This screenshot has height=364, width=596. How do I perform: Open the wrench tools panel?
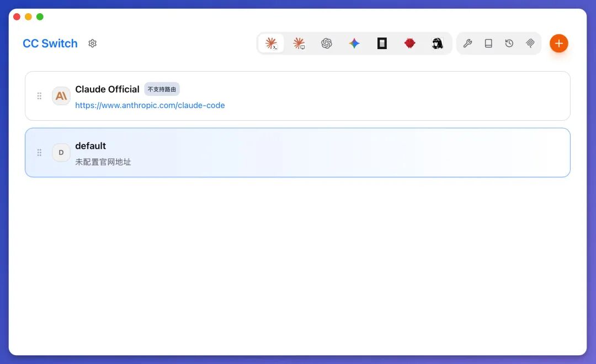coord(467,44)
